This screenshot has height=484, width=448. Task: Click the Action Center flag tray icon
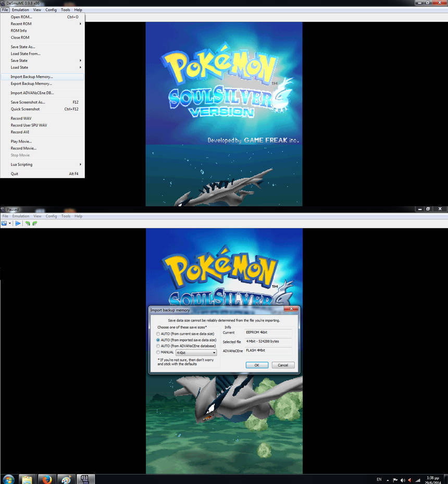(395, 480)
